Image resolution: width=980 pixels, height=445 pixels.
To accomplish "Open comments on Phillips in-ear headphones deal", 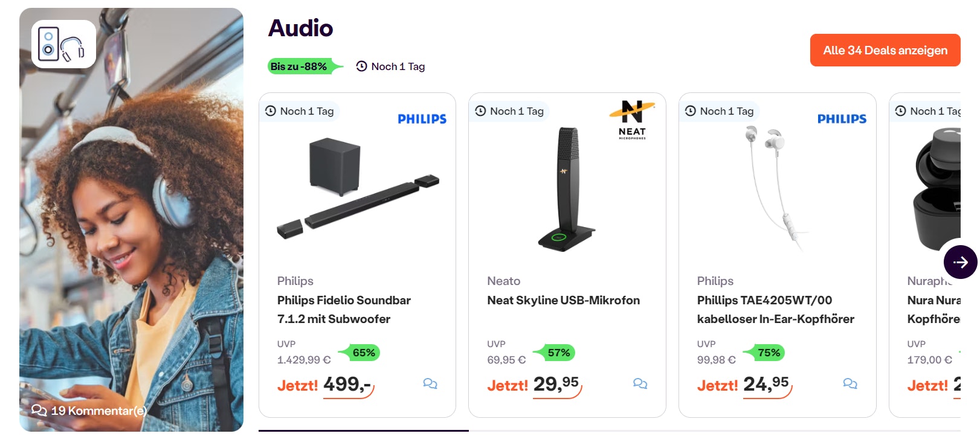I will click(x=850, y=384).
